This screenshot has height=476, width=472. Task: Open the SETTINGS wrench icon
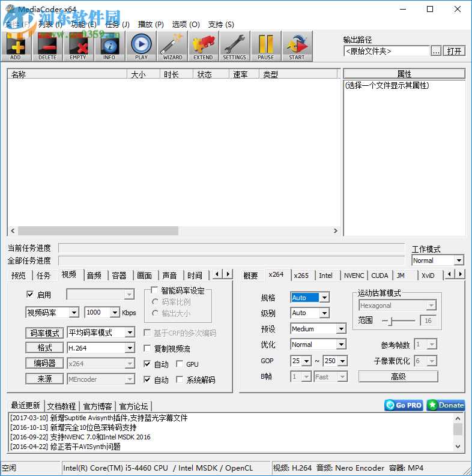coord(234,46)
